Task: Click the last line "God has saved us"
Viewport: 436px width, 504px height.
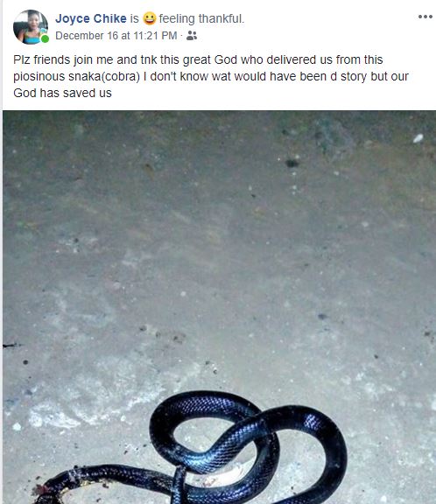Action: coord(62,94)
